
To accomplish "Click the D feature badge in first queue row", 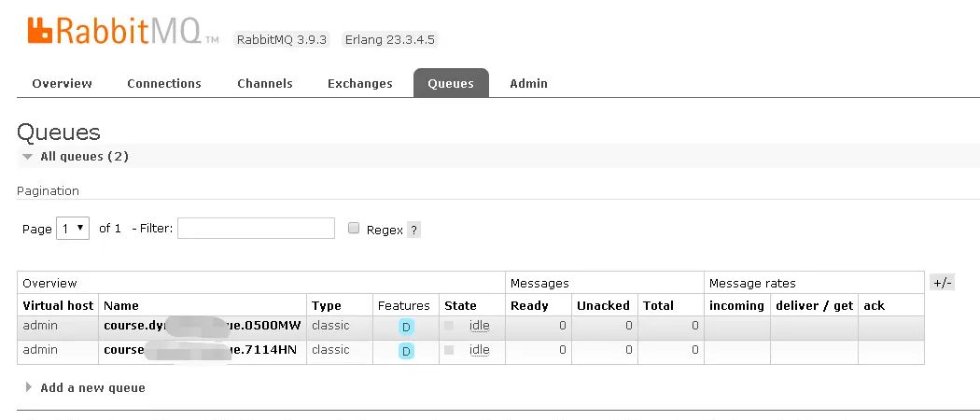I will pos(406,327).
